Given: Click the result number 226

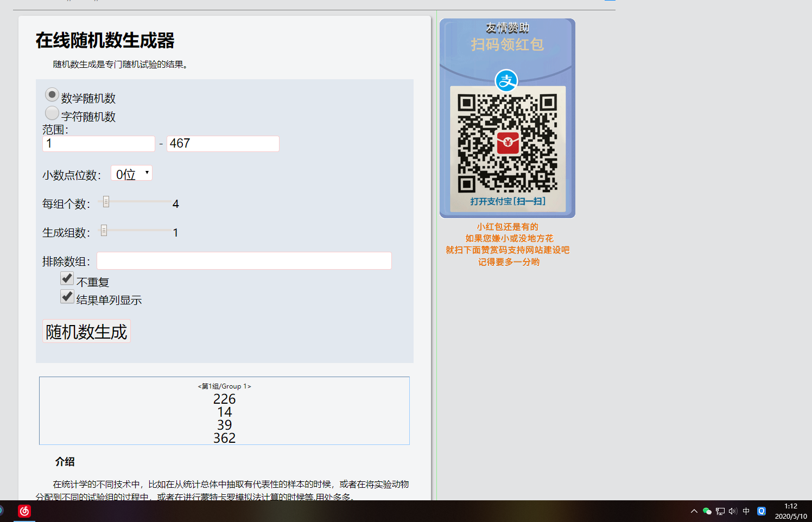Looking at the screenshot, I should click(224, 399).
